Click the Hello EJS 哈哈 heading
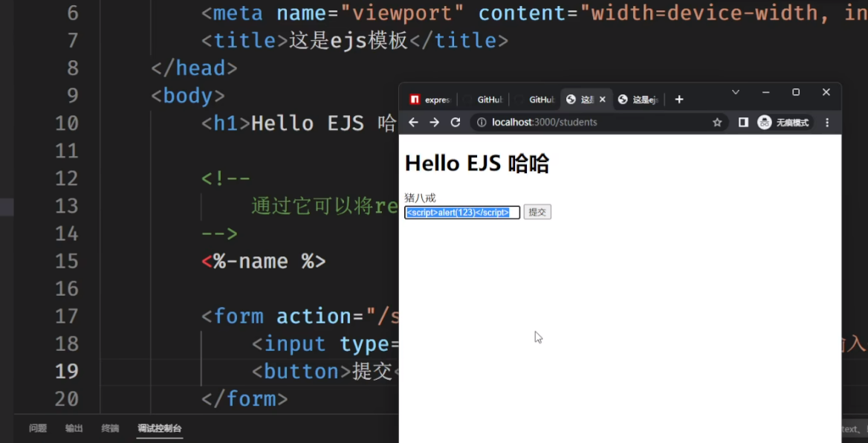This screenshot has width=868, height=443. click(476, 164)
